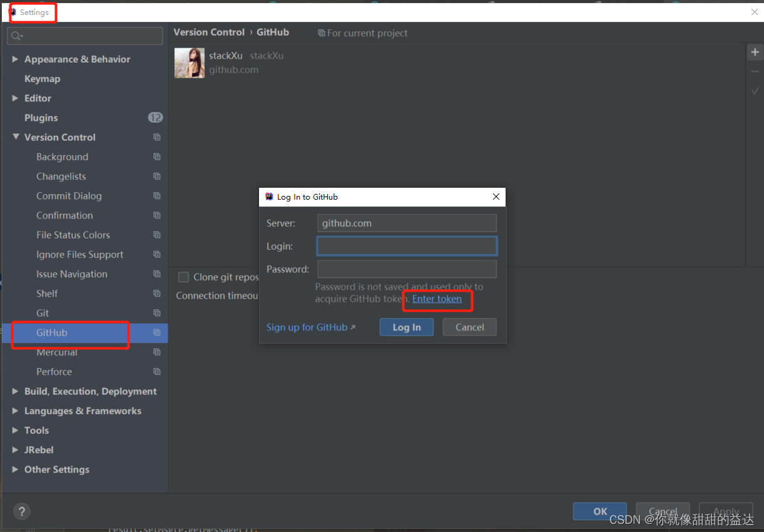Expand Languages & Frameworks section
This screenshot has height=532, width=764.
pos(15,411)
